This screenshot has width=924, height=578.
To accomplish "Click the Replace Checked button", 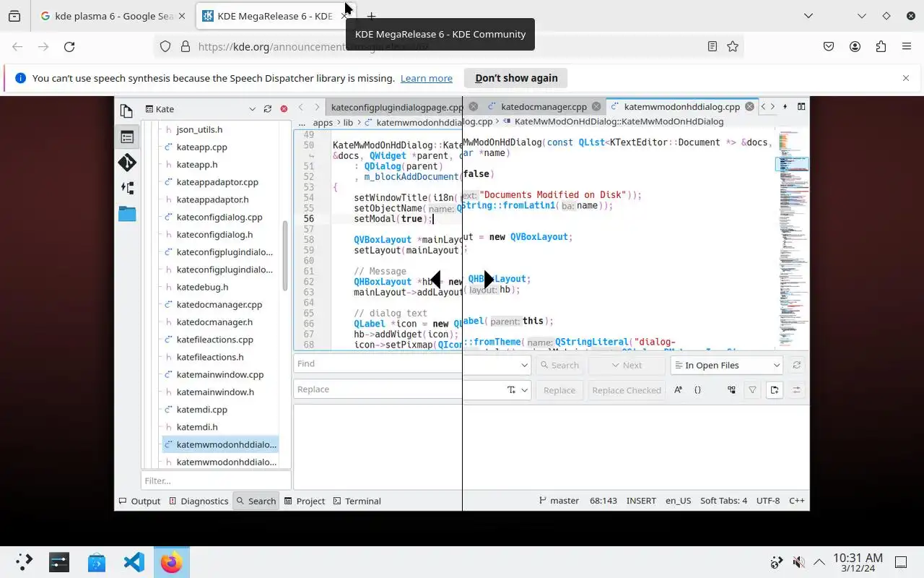I will (x=627, y=390).
